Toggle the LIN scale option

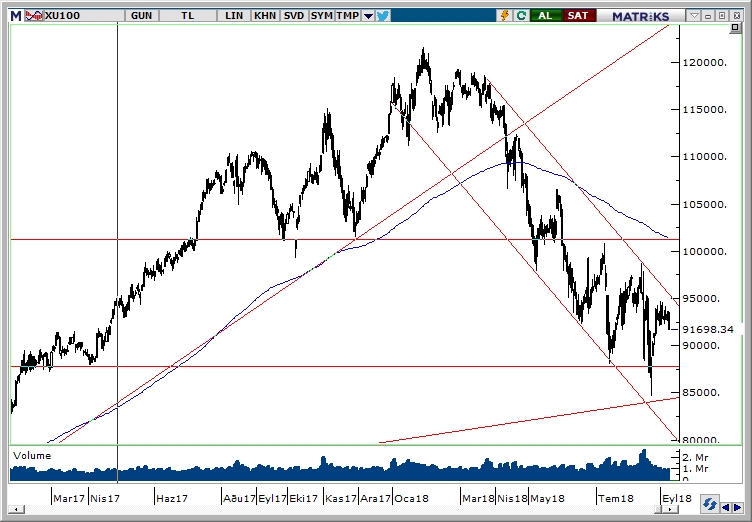[234, 16]
